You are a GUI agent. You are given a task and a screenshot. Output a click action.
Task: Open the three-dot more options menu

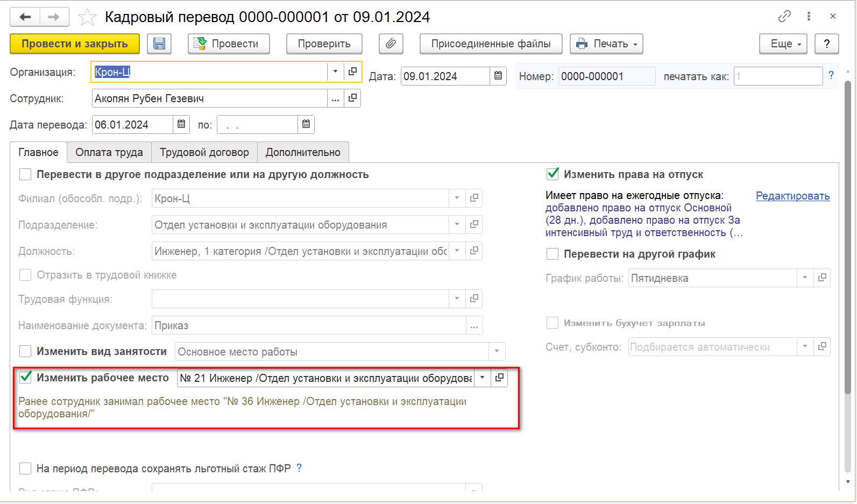[x=809, y=17]
